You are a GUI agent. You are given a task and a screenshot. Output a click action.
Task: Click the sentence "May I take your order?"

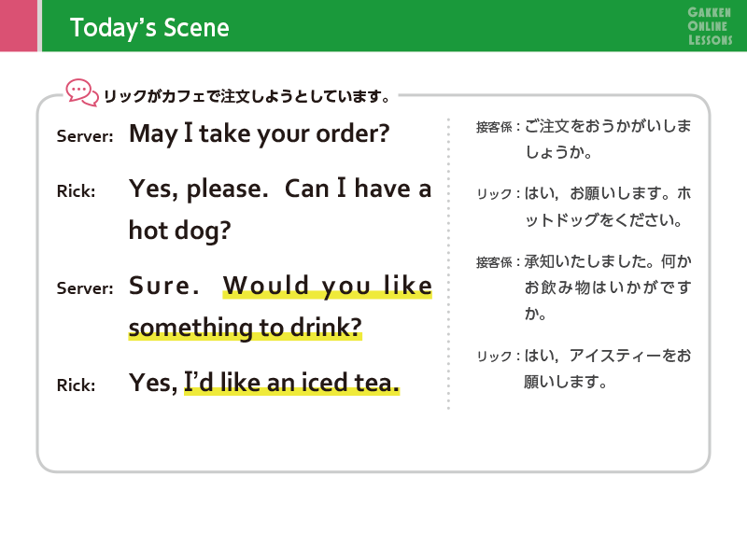pyautogui.click(x=259, y=133)
